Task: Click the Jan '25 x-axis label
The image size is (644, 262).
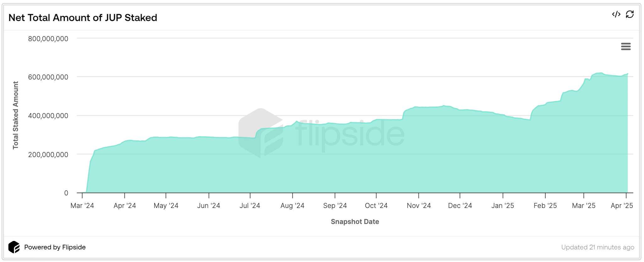Action: coord(503,206)
